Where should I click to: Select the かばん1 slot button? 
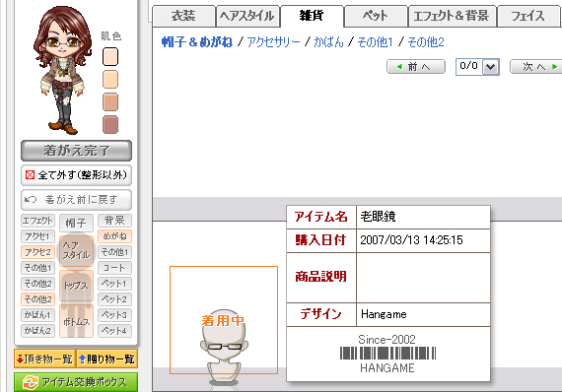37,315
